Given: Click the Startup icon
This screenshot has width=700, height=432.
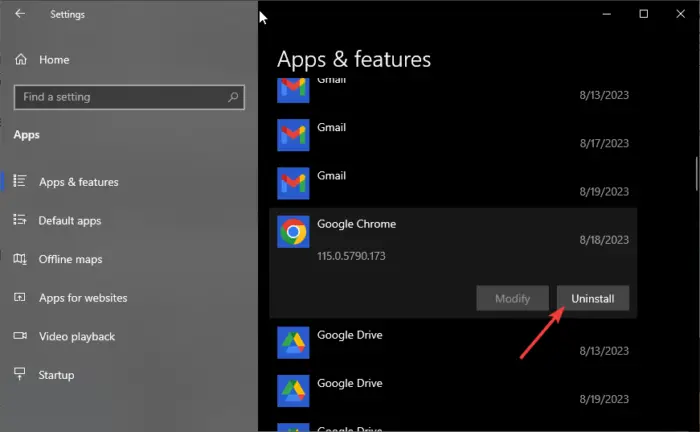Looking at the screenshot, I should tap(20, 374).
